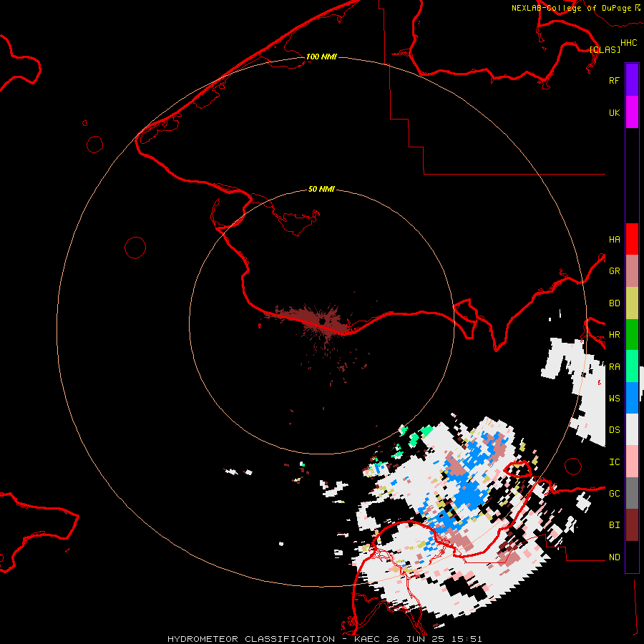Viewport: 644px width, 644px height.
Task: Click the NEXLAB-College of DuPage credit text
Action: (x=571, y=8)
